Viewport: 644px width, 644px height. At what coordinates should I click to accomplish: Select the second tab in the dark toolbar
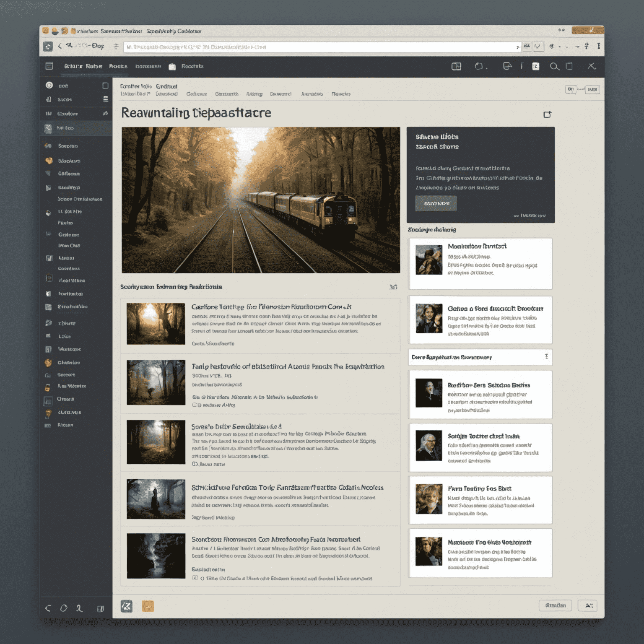118,66
